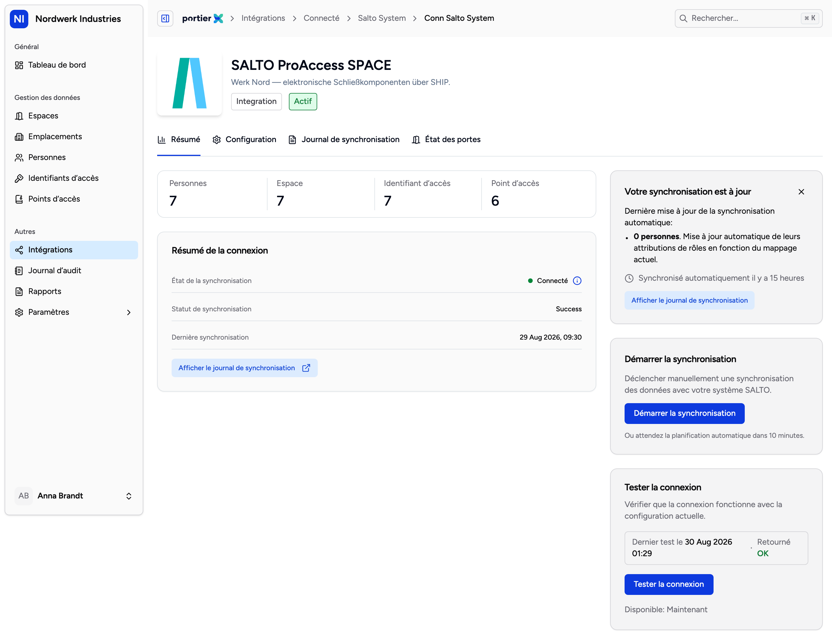Switch to the Configuration tab
Viewport: 832px width, 644px height.
tap(245, 140)
